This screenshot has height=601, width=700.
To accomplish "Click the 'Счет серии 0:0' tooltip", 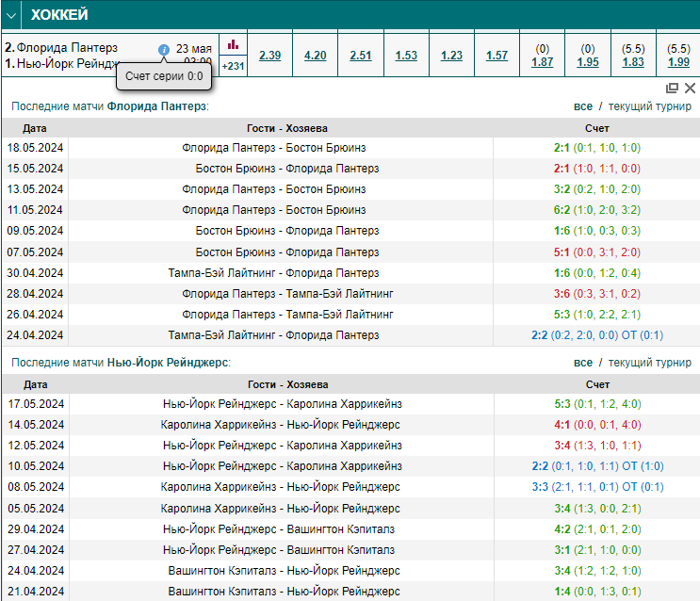I will (x=164, y=76).
